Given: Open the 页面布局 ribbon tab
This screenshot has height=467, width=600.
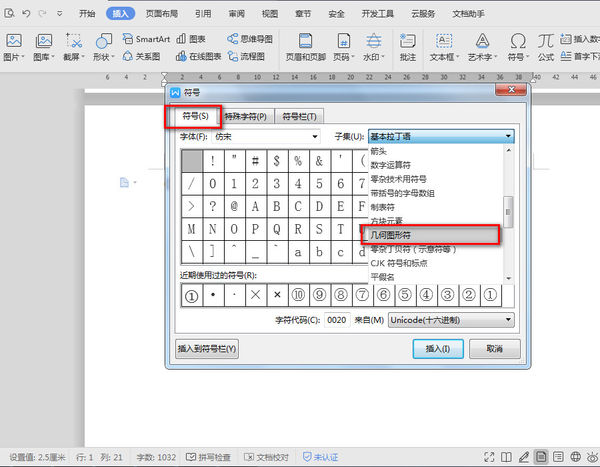Looking at the screenshot, I should (162, 14).
